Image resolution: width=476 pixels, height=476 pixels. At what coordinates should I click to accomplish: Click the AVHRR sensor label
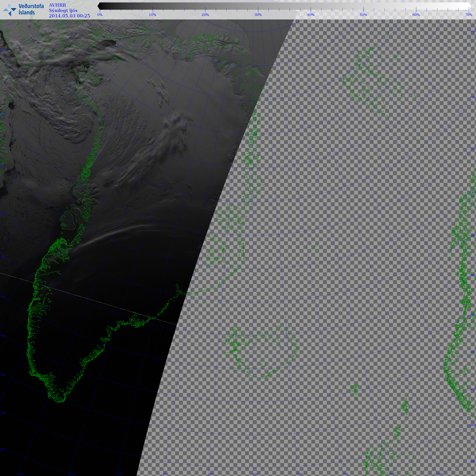coord(57,5)
